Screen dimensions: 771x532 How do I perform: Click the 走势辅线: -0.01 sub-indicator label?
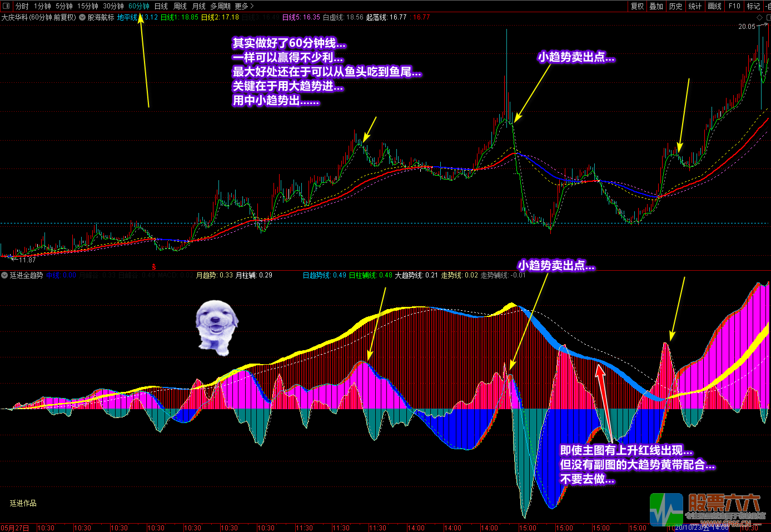[503, 275]
